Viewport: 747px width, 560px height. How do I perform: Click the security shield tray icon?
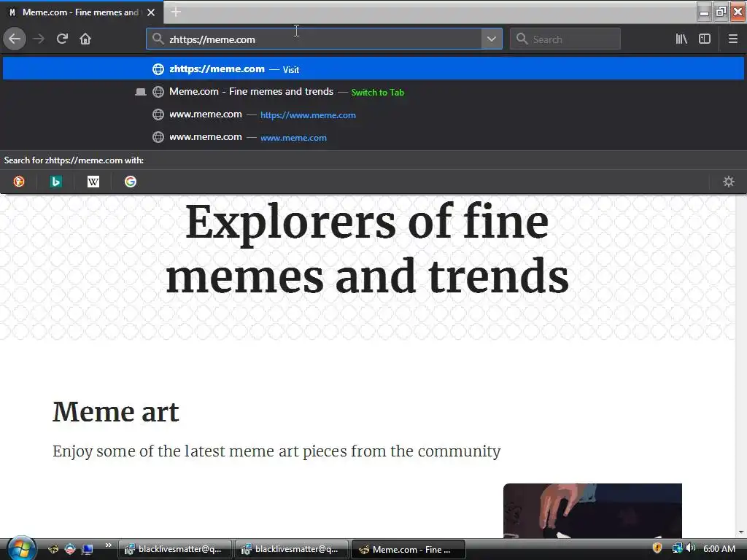[x=657, y=548]
